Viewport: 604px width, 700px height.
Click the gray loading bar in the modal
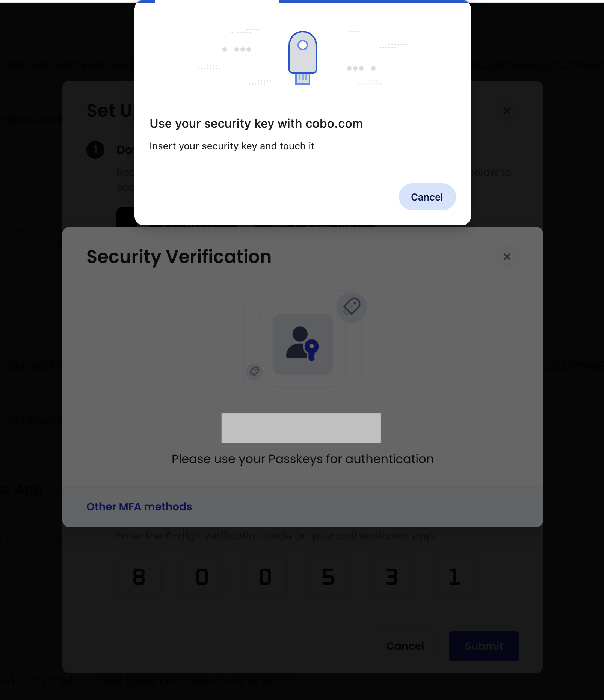[301, 428]
